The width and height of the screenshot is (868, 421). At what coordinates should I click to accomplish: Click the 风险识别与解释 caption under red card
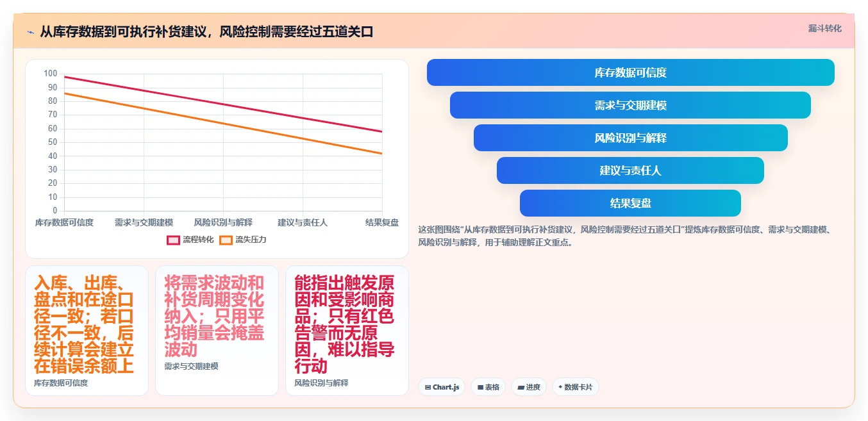pos(321,383)
